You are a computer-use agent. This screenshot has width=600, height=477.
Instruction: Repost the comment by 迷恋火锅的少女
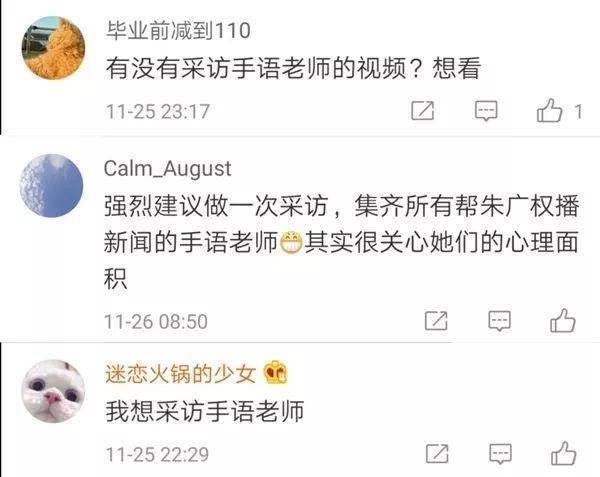click(x=437, y=454)
